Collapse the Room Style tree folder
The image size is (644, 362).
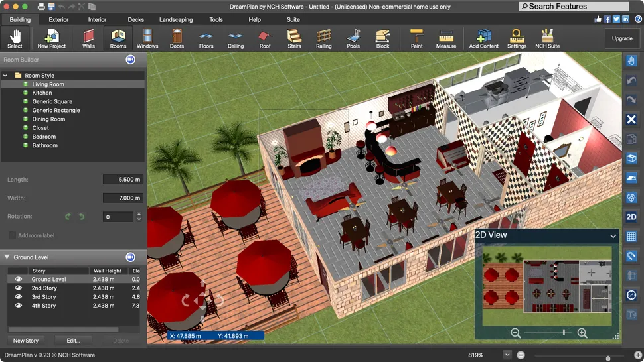(5, 76)
